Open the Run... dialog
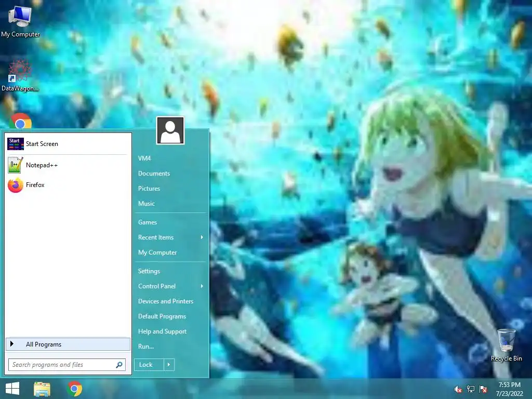 146,347
